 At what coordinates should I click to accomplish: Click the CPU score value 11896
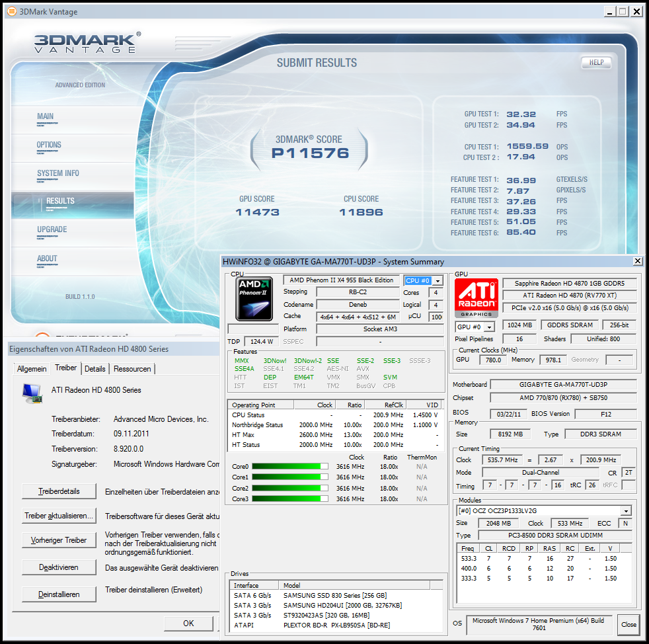pyautogui.click(x=362, y=212)
